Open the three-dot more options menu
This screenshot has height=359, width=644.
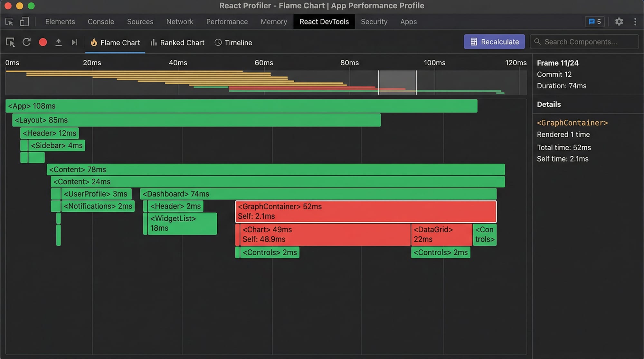[635, 22]
